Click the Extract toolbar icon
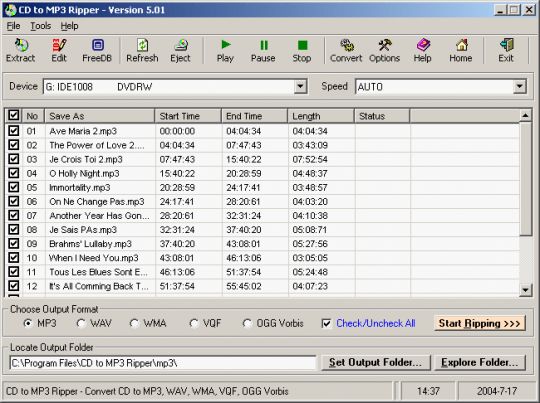 coord(21,51)
